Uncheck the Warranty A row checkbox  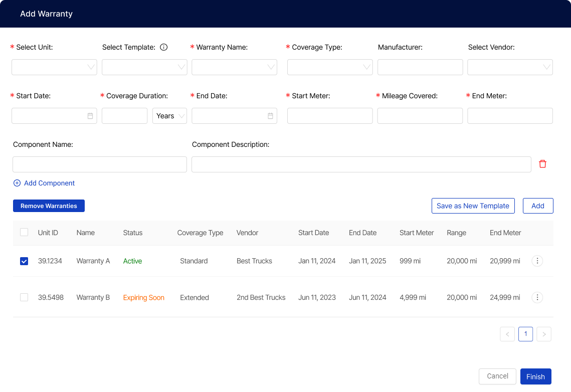pos(24,261)
